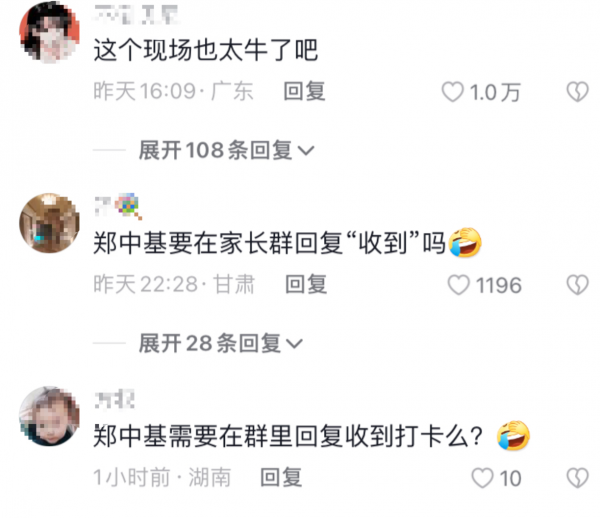Screen dimensions: 600x518
Task: Expand 28 replies under second comment
Action: point(221,343)
